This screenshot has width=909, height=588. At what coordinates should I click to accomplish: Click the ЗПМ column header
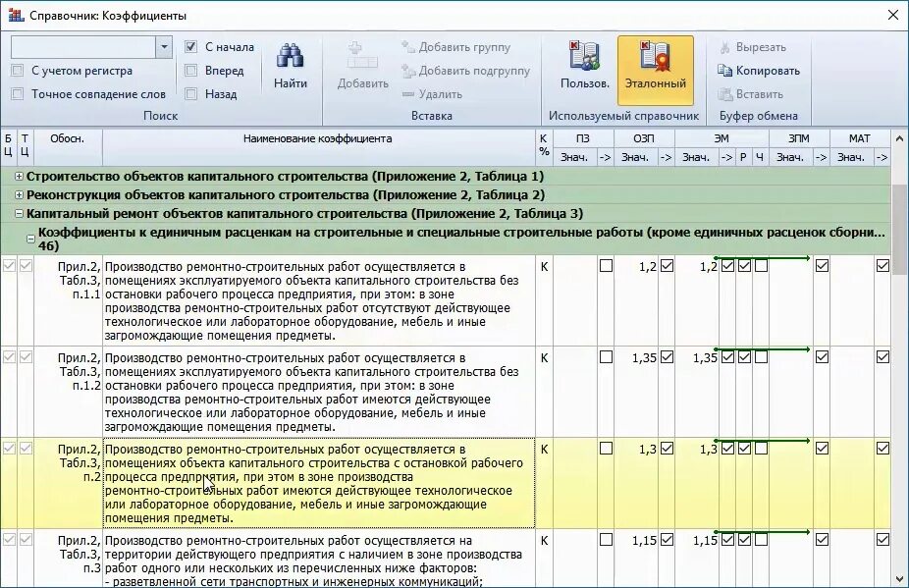799,138
